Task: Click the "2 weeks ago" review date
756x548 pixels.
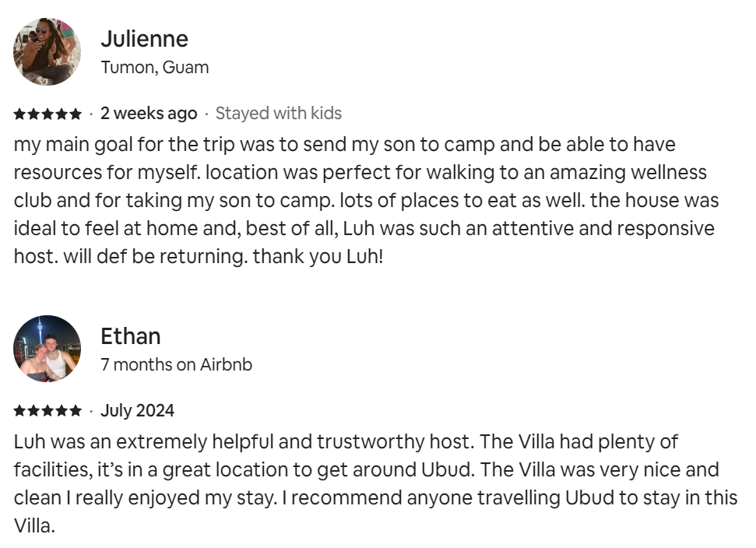Action: pos(149,114)
